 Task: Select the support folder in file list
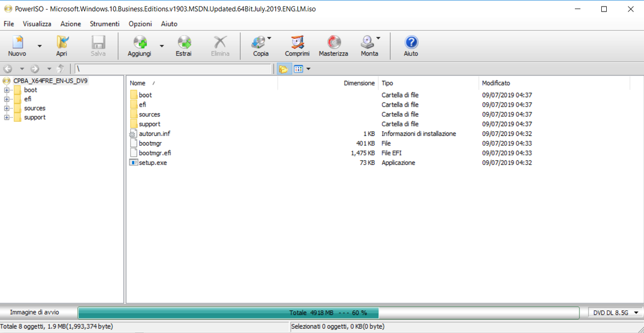point(149,124)
